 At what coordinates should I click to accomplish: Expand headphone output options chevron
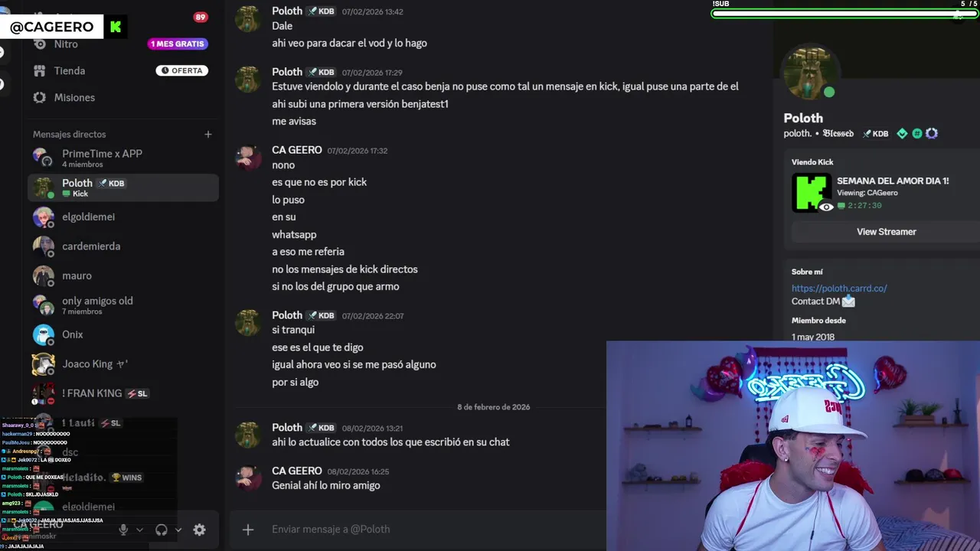coord(178,530)
